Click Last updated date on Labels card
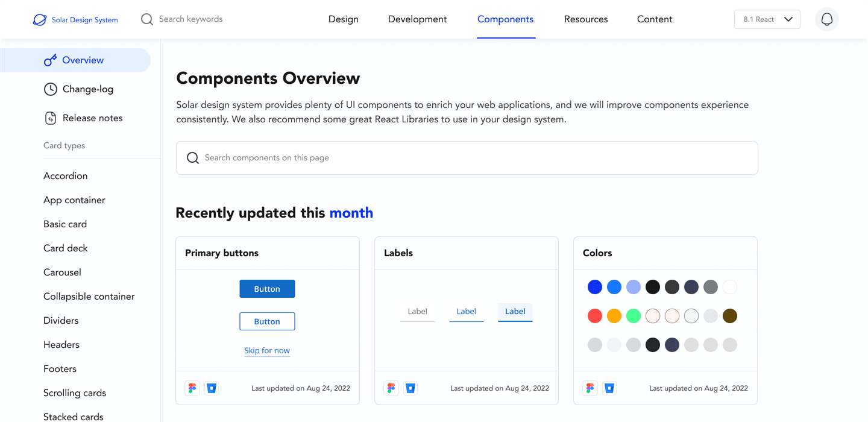This screenshot has width=868, height=422. 500,388
